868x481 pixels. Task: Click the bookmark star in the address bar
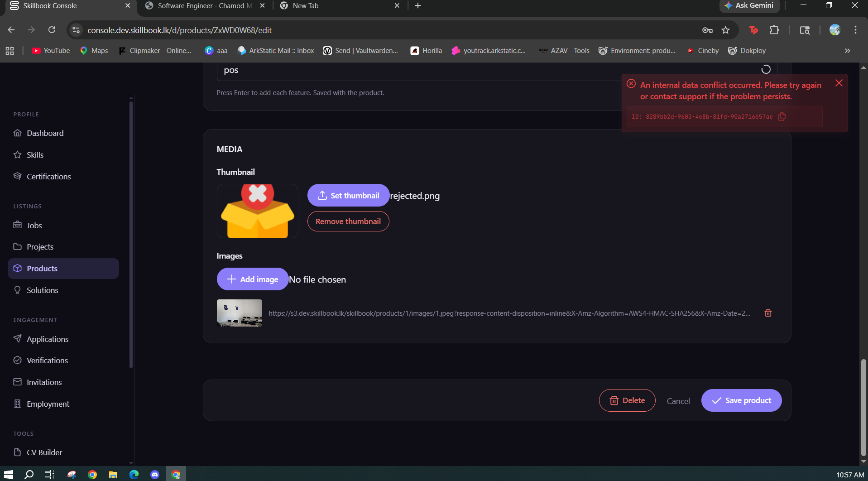pyautogui.click(x=725, y=30)
